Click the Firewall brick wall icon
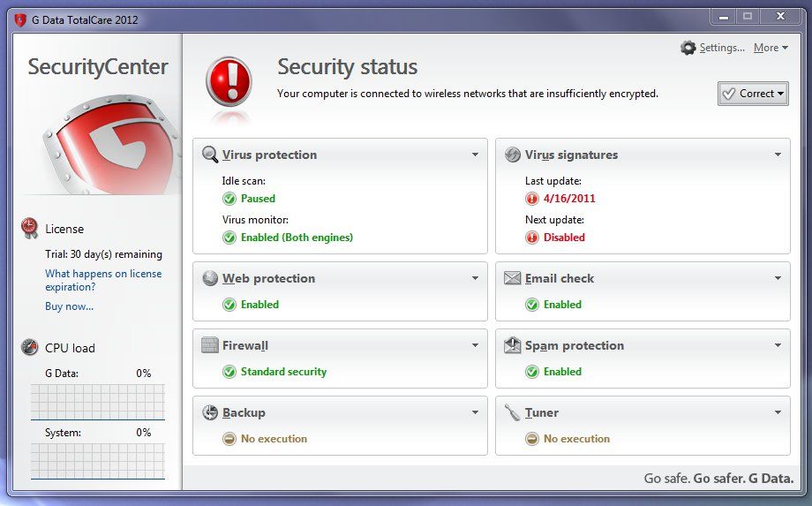 (210, 345)
